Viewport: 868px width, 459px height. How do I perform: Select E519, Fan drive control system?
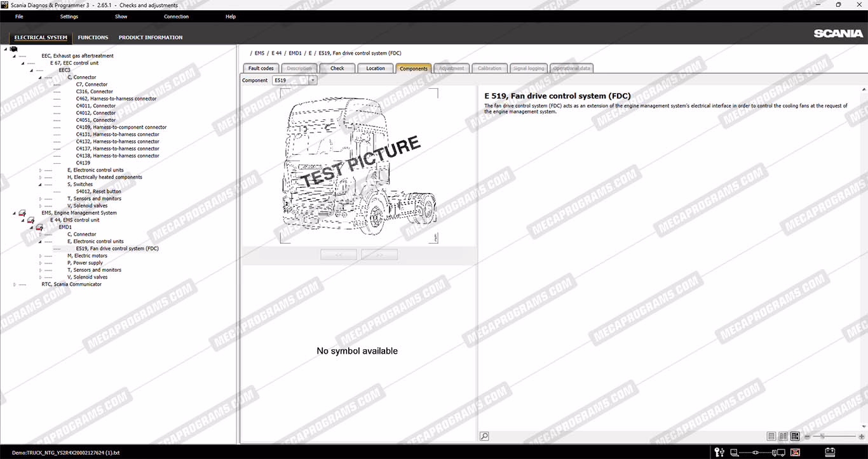pyautogui.click(x=118, y=249)
